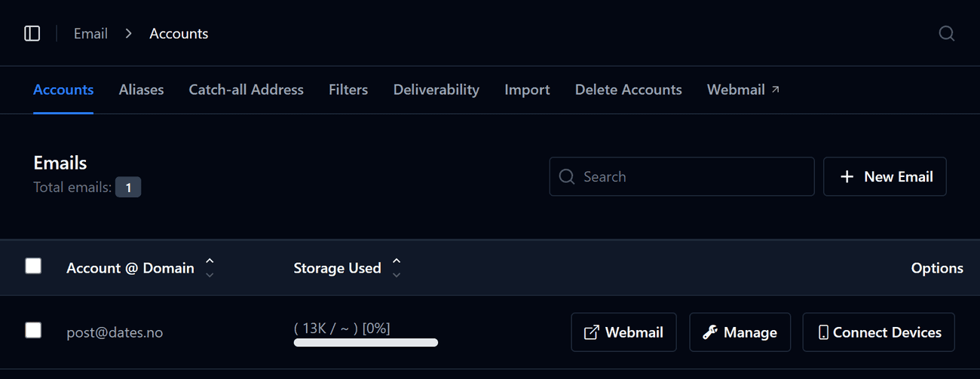Sort by Storage Used arrows

click(x=397, y=267)
